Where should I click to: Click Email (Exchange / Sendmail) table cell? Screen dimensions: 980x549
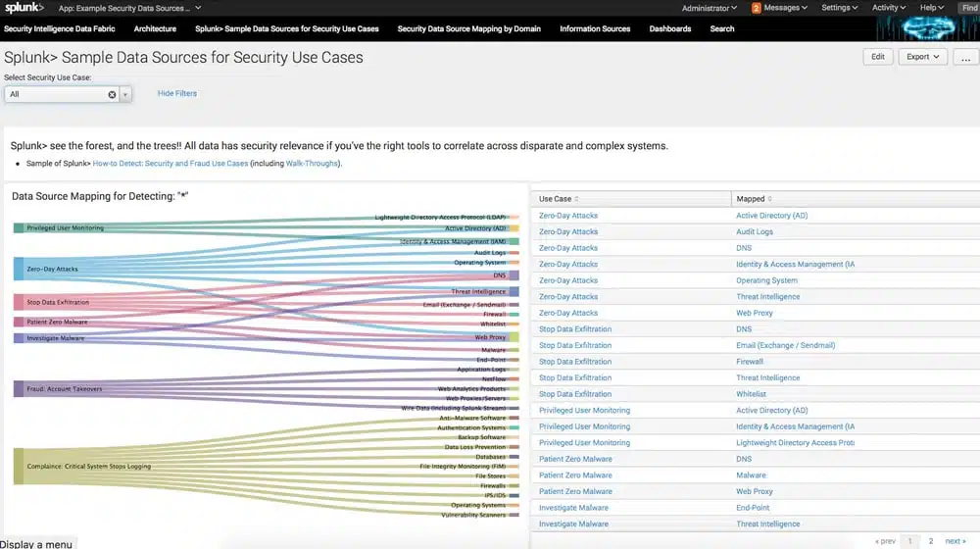(785, 346)
